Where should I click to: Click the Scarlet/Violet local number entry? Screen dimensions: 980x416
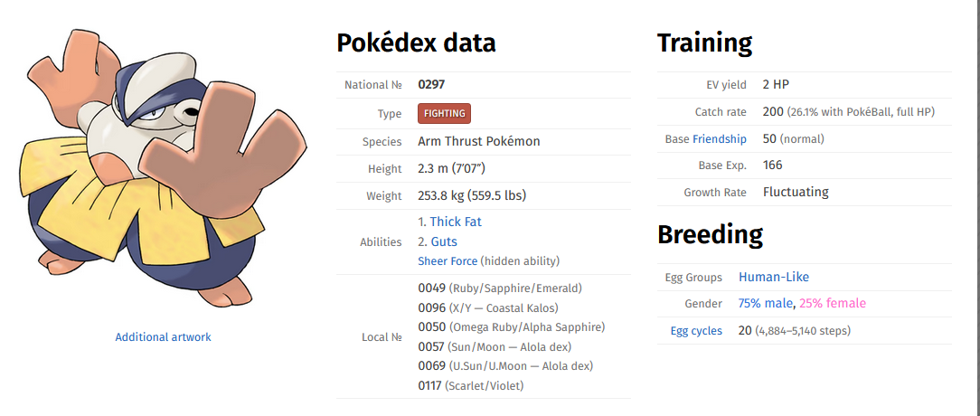pyautogui.click(x=470, y=386)
